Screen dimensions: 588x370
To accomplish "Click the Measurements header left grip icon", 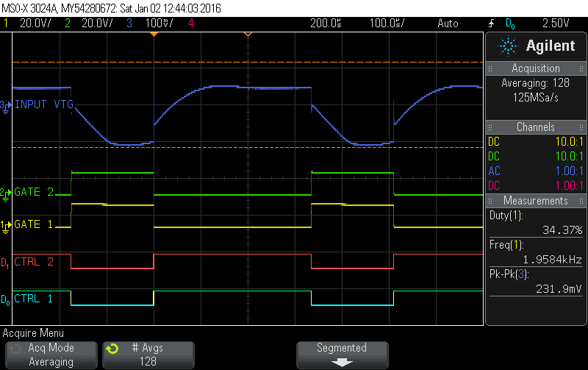I will (x=490, y=201).
